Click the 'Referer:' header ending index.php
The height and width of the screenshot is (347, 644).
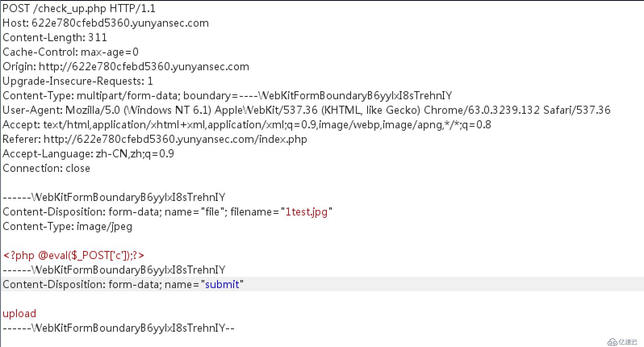pyautogui.click(x=155, y=139)
